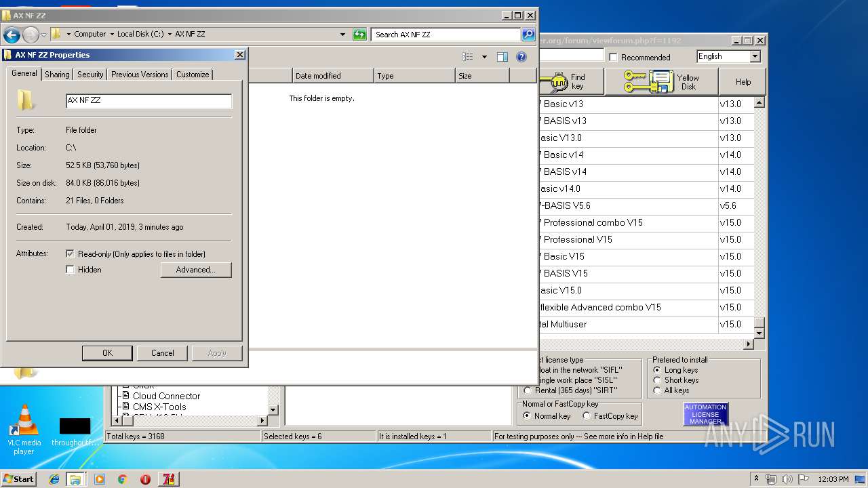
Task: Check the Recommended checkbox
Action: (614, 58)
